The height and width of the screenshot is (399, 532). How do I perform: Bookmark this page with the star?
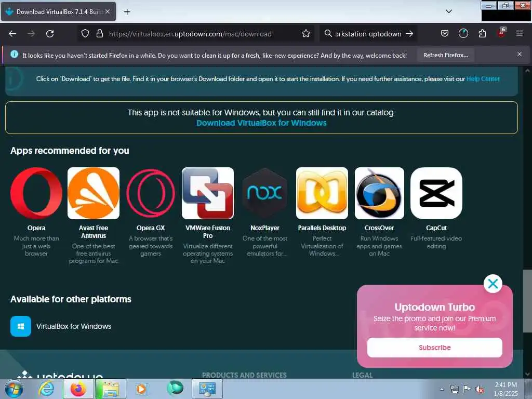click(x=305, y=33)
